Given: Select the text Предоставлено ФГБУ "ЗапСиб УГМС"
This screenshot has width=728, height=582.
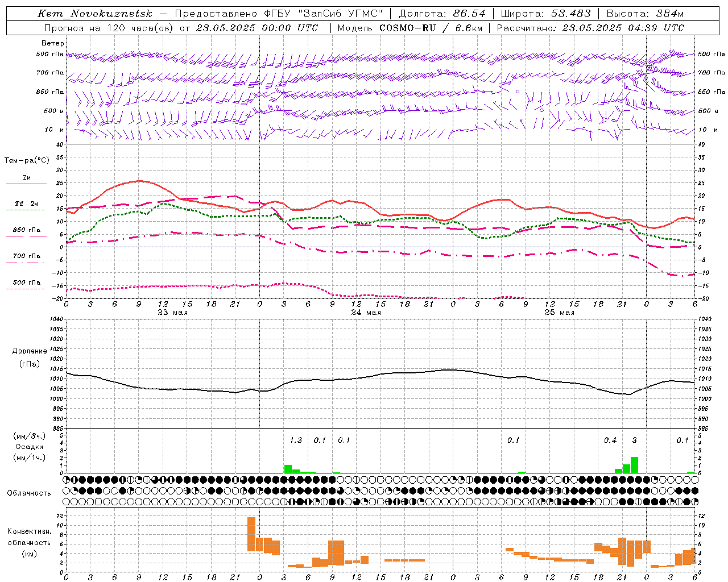Looking at the screenshot, I should [x=279, y=14].
